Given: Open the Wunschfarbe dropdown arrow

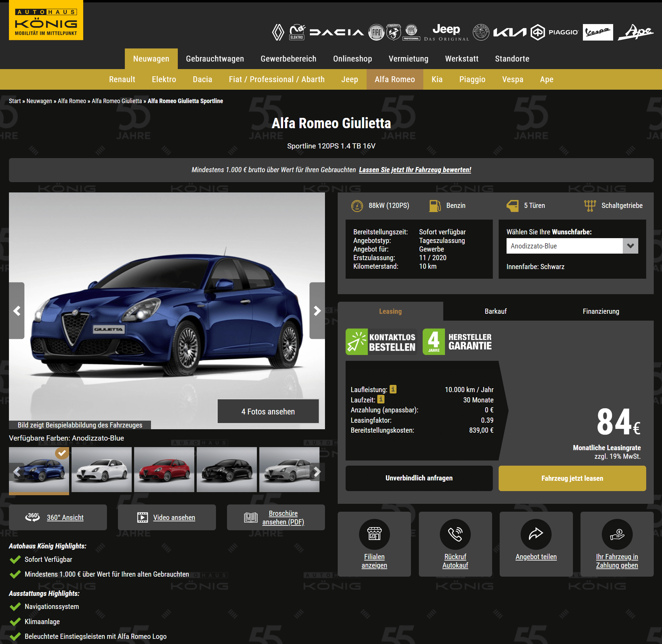Looking at the screenshot, I should (630, 246).
